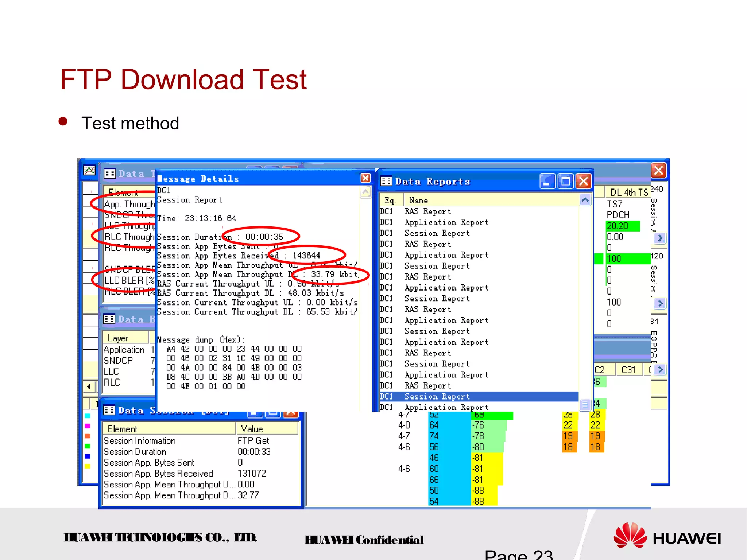Viewport: 747px width, 560px height.
Task: Select the first RAS Report row
Action: point(479,211)
